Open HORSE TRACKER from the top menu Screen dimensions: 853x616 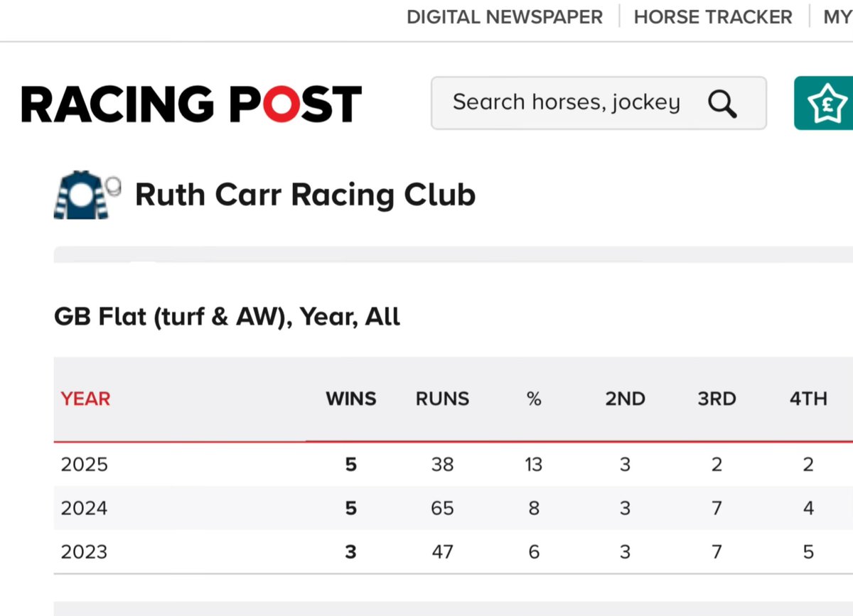tap(713, 16)
